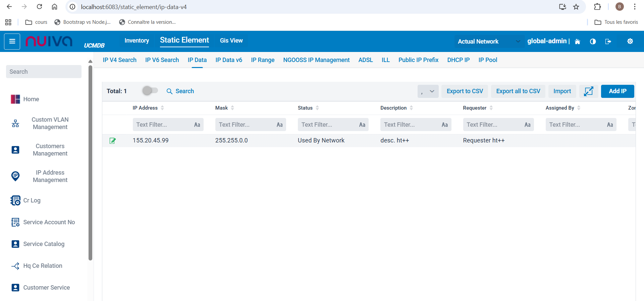Open the settings gear icon
Image resolution: width=644 pixels, height=301 pixels.
point(630,41)
